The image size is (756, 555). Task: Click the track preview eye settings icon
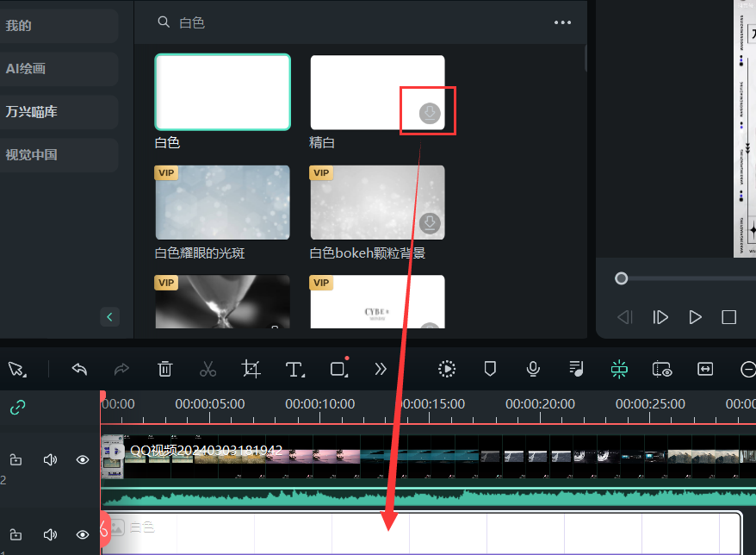[x=662, y=369]
